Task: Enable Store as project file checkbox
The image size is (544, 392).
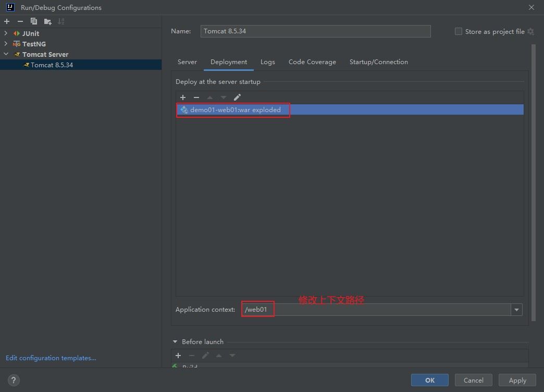Action: 459,31
